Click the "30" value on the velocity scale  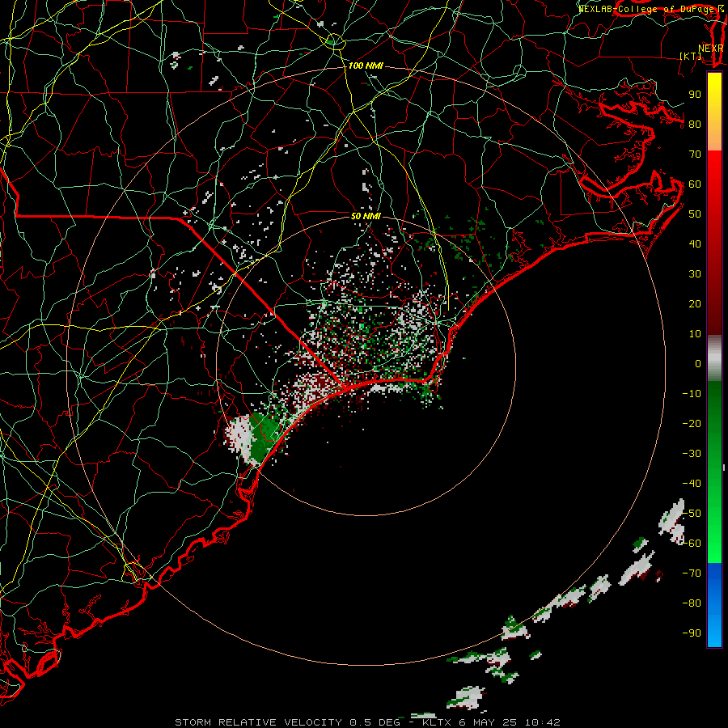tap(695, 274)
